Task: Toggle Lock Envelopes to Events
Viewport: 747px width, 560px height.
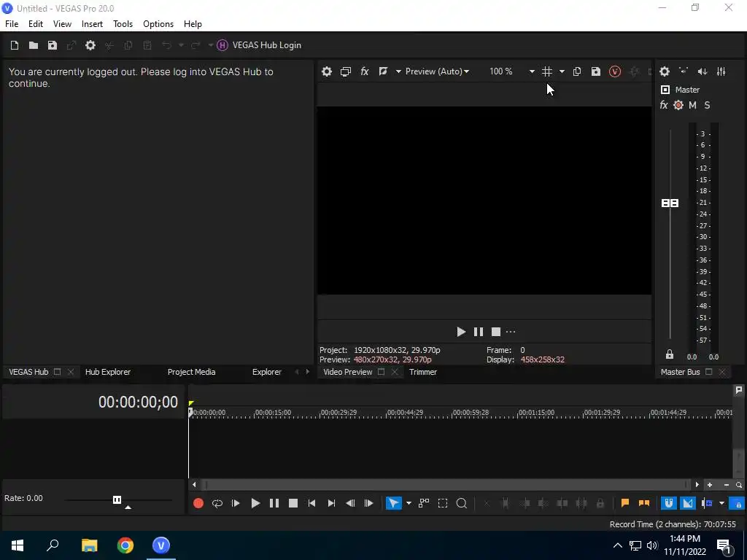Action: (x=737, y=503)
